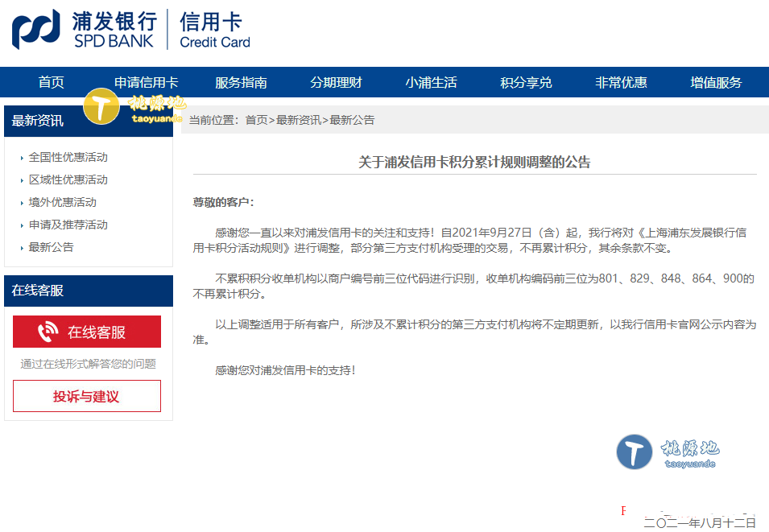Image resolution: width=769 pixels, height=532 pixels.
Task: Click the phone icon in 在线客服 button
Action: [x=48, y=332]
